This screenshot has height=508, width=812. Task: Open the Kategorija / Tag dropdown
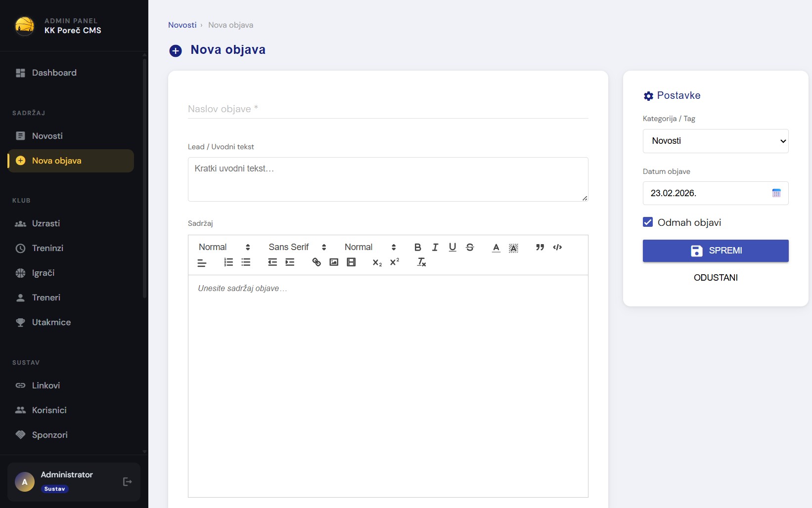pyautogui.click(x=715, y=141)
